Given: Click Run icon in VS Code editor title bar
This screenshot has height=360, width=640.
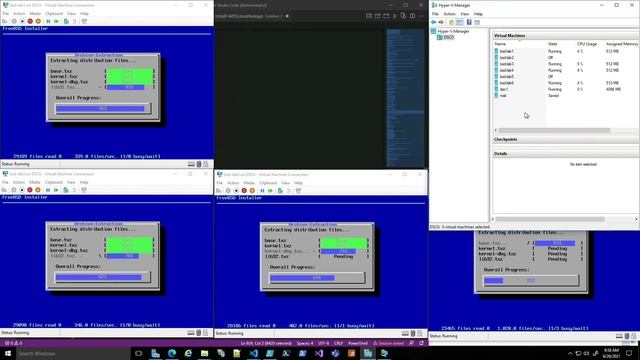Looking at the screenshot, I should pyautogui.click(x=395, y=16).
